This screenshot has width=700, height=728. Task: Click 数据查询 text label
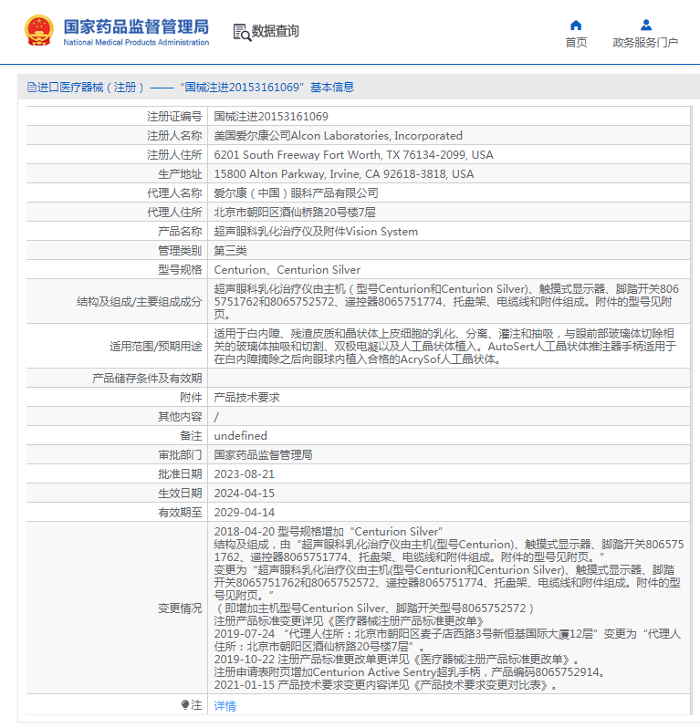(275, 31)
